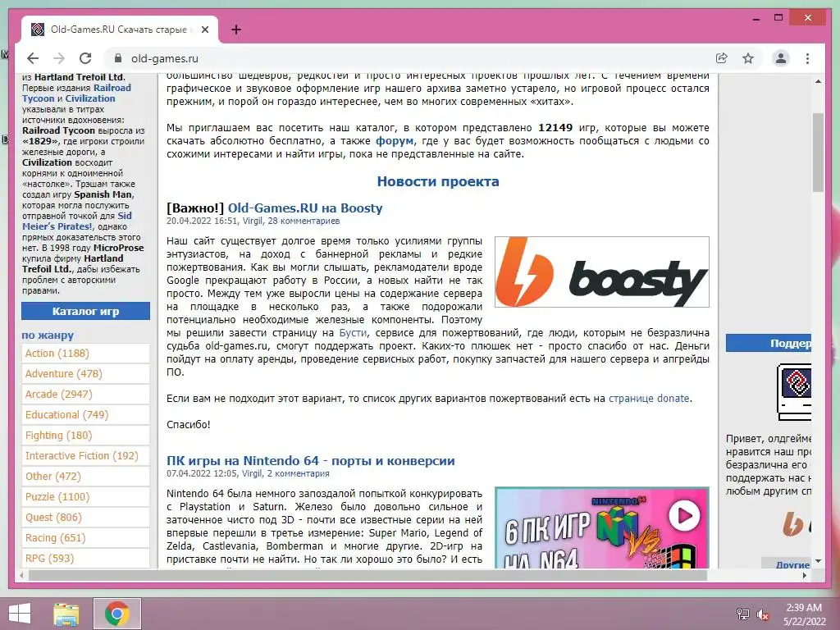Screen dimensions: 840x630
Task: Click the horizontal scrollbar left arrow
Action: (21, 575)
